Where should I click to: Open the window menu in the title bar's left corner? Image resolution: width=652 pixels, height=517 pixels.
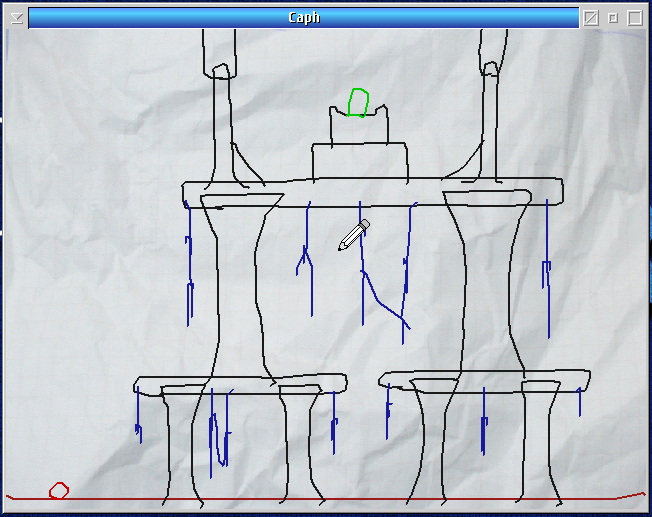tap(16, 17)
